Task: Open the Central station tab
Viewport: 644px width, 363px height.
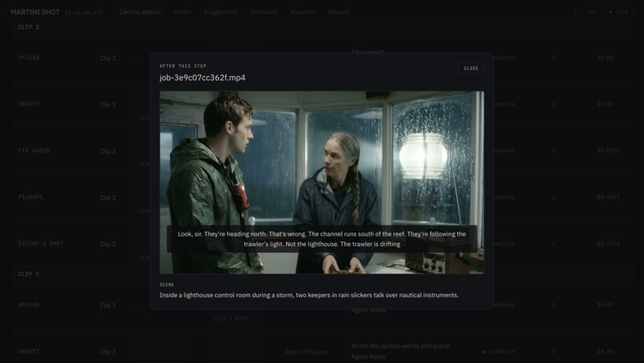Action: (x=140, y=12)
